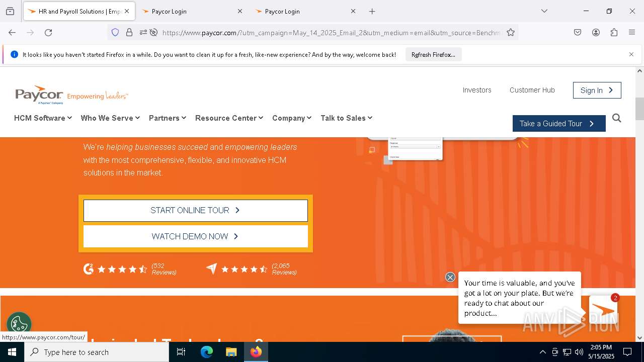The height and width of the screenshot is (362, 644).
Task: Expand the HCM Software menu
Action: click(x=43, y=118)
